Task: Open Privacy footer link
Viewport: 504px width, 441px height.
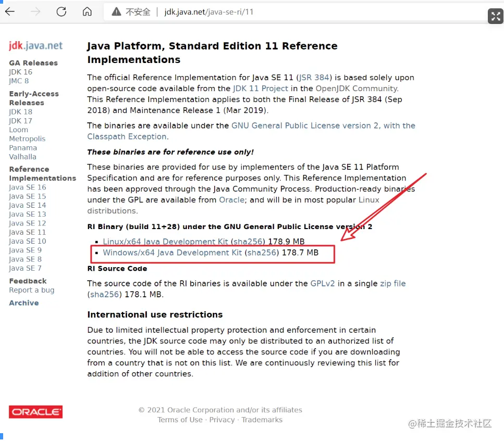Action: 222,420
